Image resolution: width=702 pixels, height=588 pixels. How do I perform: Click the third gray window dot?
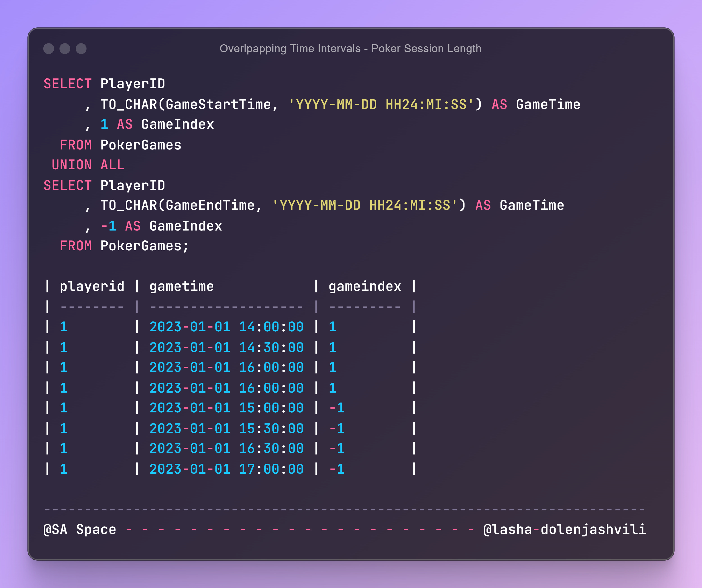pos(81,48)
